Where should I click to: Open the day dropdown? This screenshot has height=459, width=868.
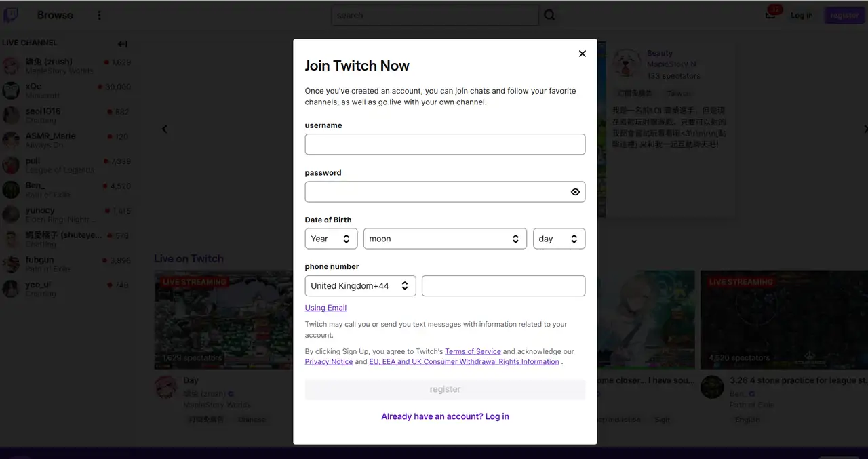point(559,239)
